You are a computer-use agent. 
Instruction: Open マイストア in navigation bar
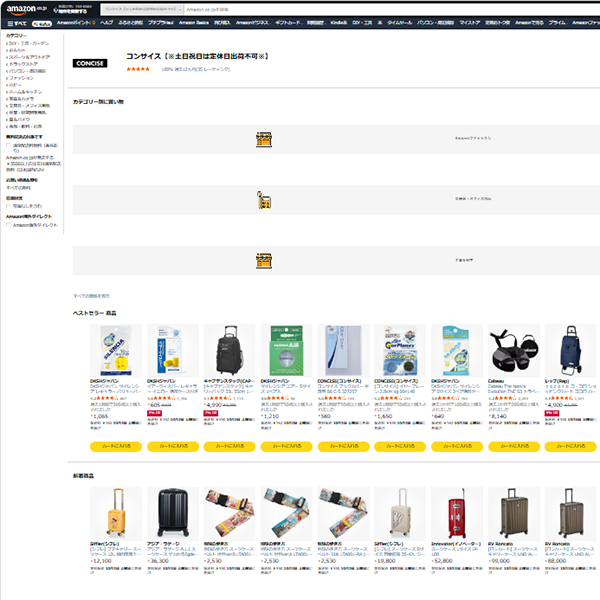coord(470,23)
